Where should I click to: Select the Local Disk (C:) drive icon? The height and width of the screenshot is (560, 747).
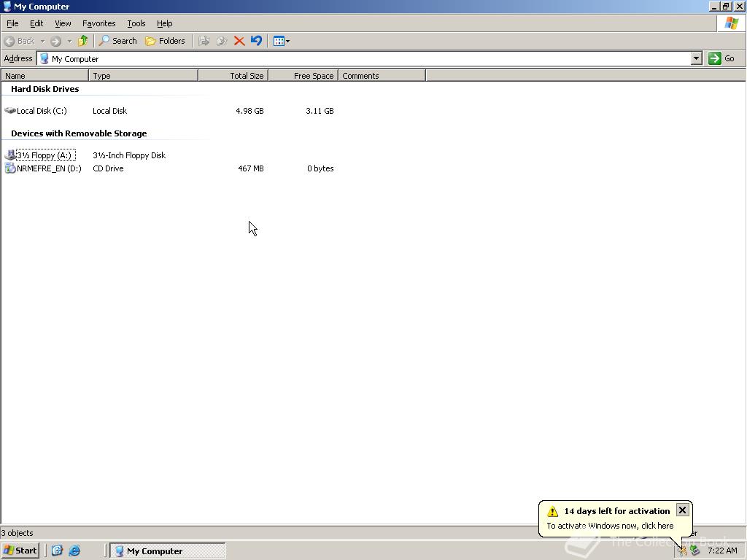coord(10,111)
